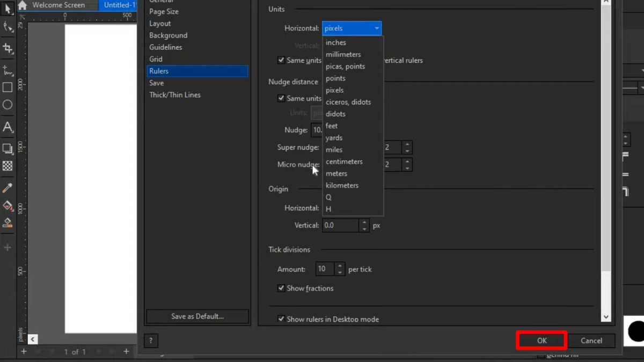Click the OK button

click(541, 341)
